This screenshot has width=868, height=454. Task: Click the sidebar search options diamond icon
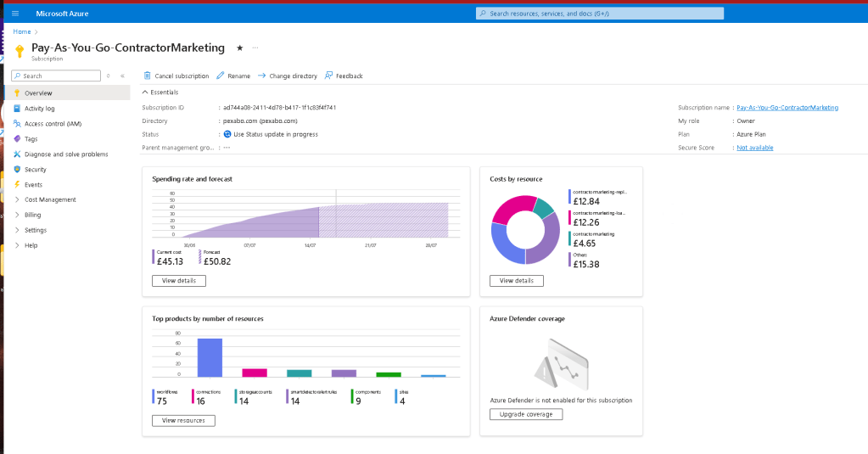pos(109,76)
